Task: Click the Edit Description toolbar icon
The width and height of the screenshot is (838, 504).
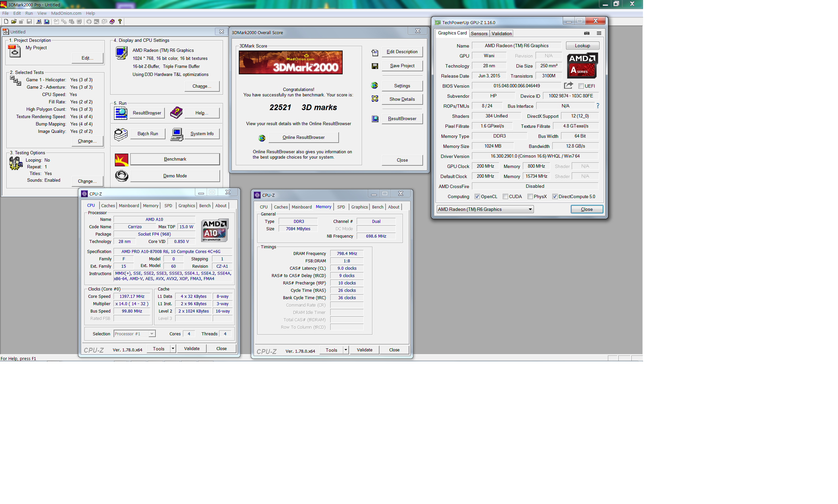Action: [56, 22]
